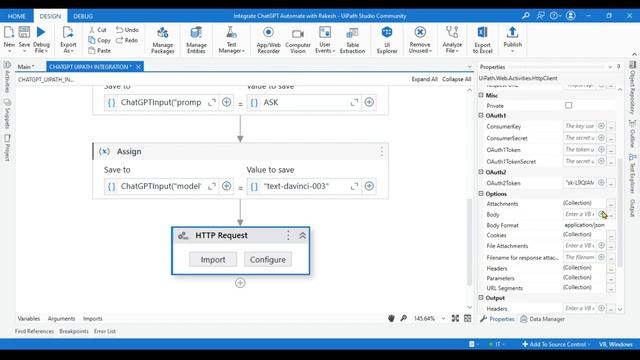
Task: Click plus beside text-davinci-003 value
Action: pos(369,186)
